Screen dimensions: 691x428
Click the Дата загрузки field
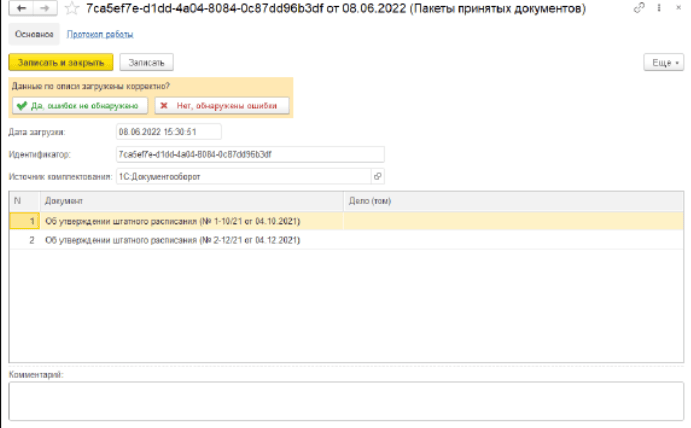coord(167,131)
